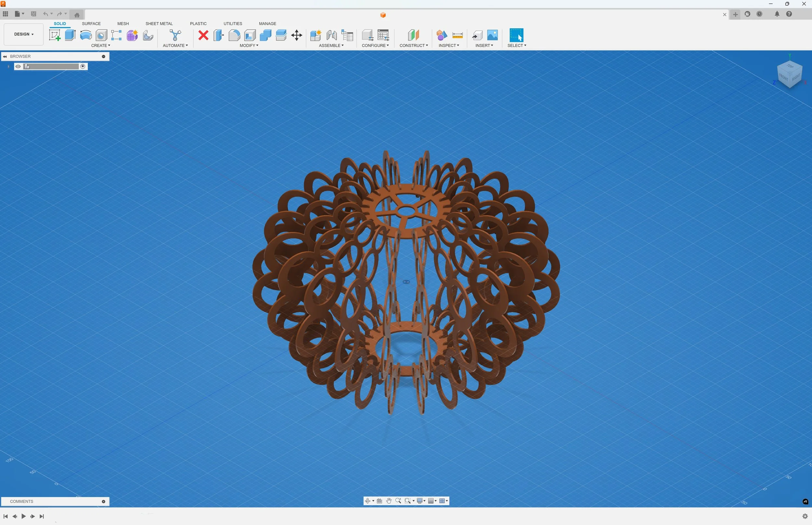Image resolution: width=812 pixels, height=525 pixels.
Task: Click the Fillet tool in Modify
Action: [x=234, y=35]
